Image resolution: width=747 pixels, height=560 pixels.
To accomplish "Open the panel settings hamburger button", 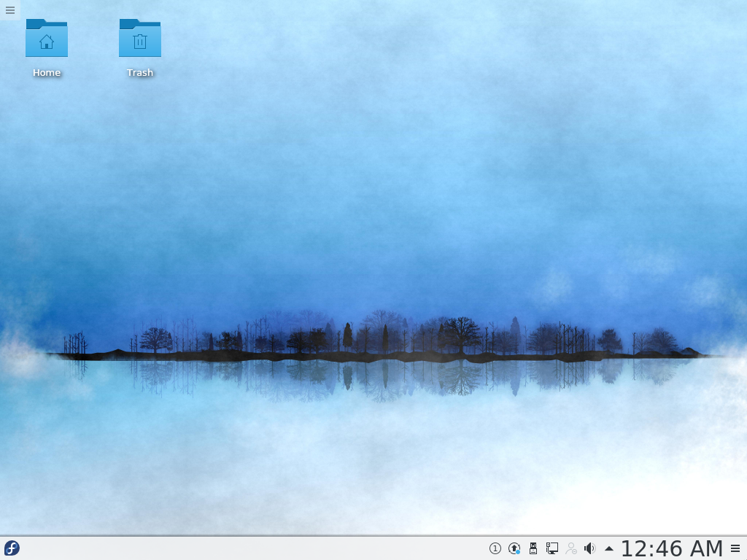I will point(735,548).
